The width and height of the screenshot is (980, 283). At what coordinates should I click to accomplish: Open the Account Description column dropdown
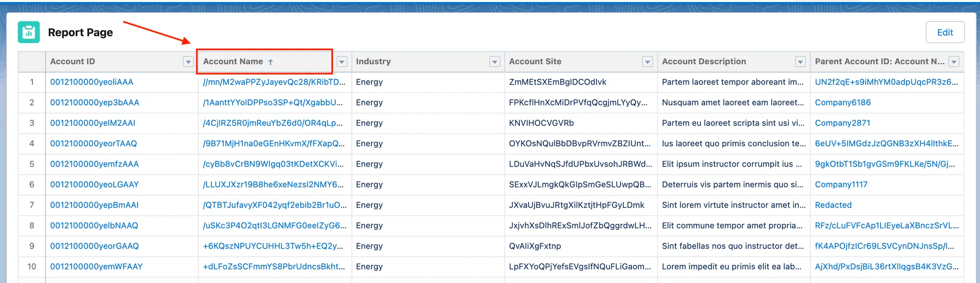[x=800, y=62]
